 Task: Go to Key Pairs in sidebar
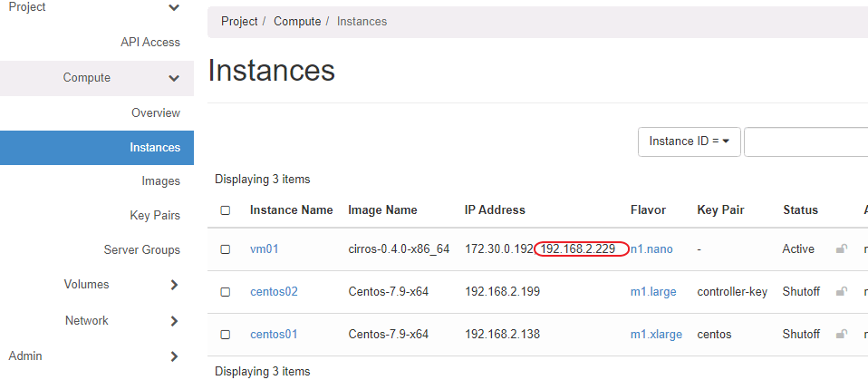tap(155, 216)
